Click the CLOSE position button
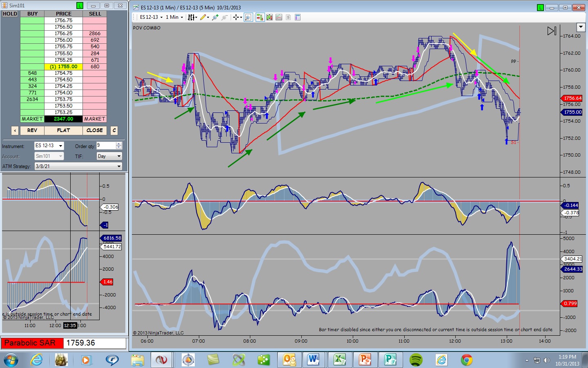Screen dimensions: 588x368 coord(95,130)
